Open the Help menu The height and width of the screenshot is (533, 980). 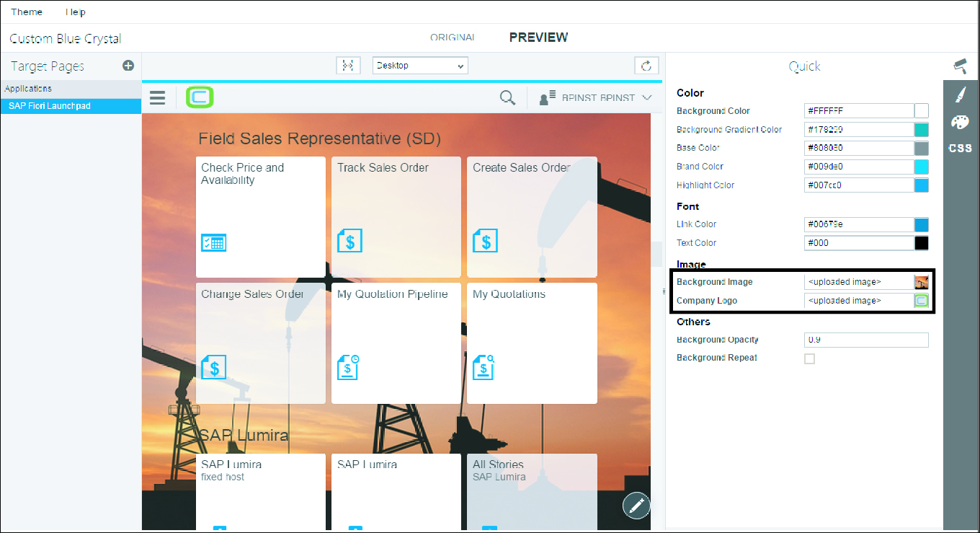point(75,12)
